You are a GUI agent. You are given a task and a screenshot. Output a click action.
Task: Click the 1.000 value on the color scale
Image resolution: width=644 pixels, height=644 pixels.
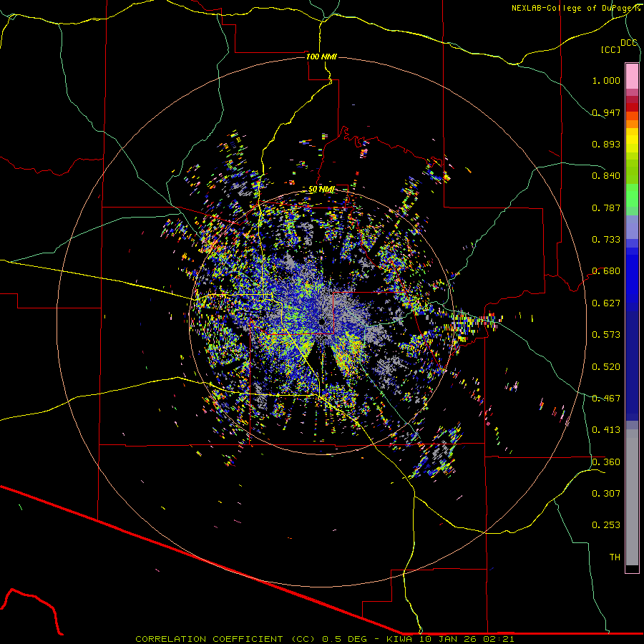[606, 80]
